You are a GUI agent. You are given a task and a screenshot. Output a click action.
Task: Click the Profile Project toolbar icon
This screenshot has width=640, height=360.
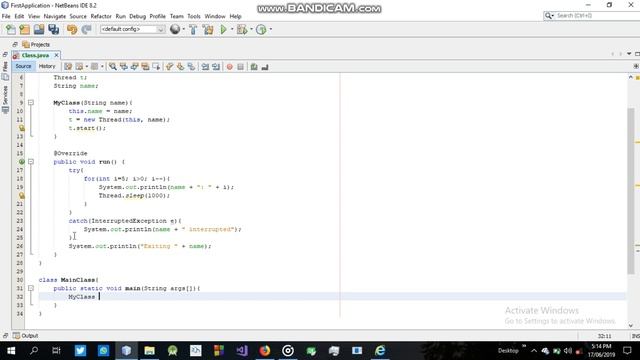coord(261,29)
